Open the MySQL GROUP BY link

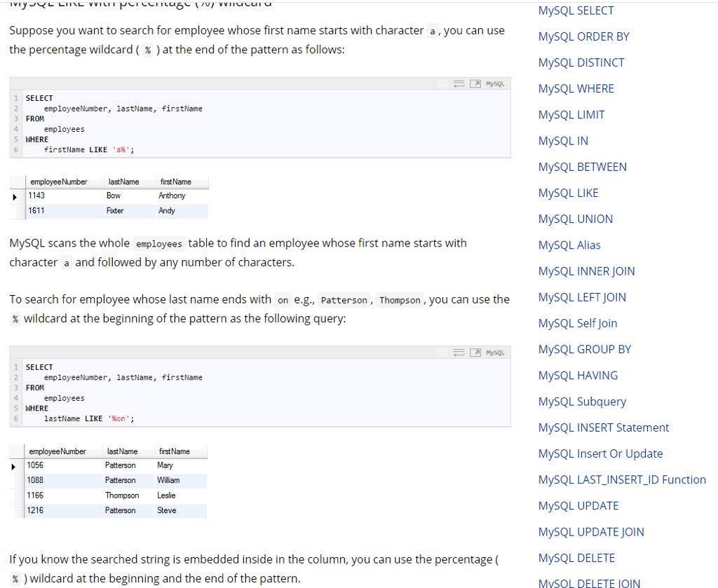[584, 350]
